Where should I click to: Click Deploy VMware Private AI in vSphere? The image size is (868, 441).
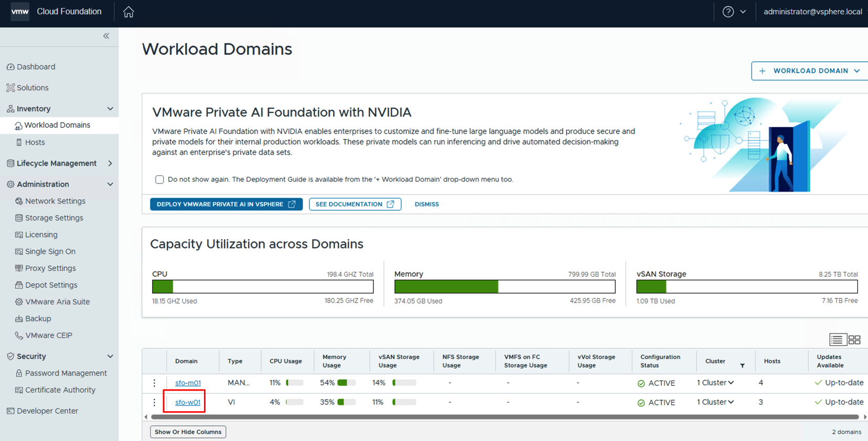[x=226, y=204]
